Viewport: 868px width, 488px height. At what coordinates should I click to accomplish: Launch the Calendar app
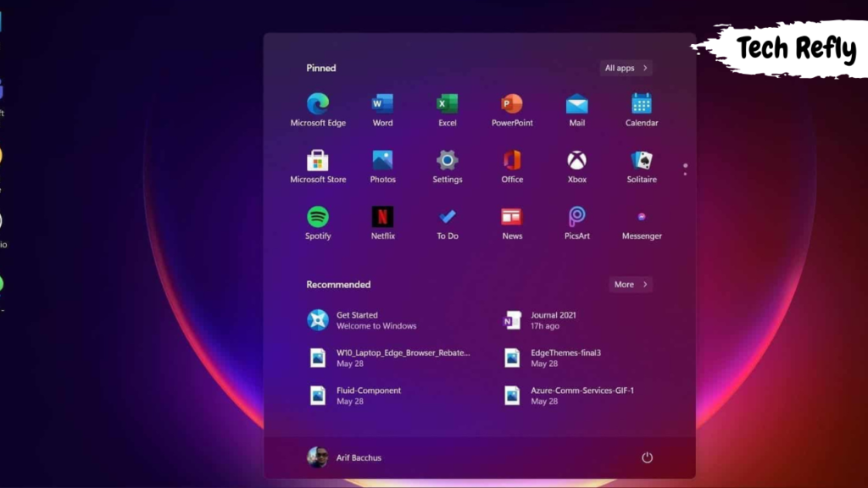[642, 110]
